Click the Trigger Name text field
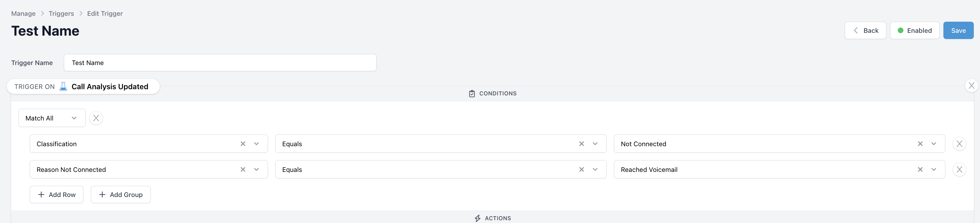 point(220,63)
